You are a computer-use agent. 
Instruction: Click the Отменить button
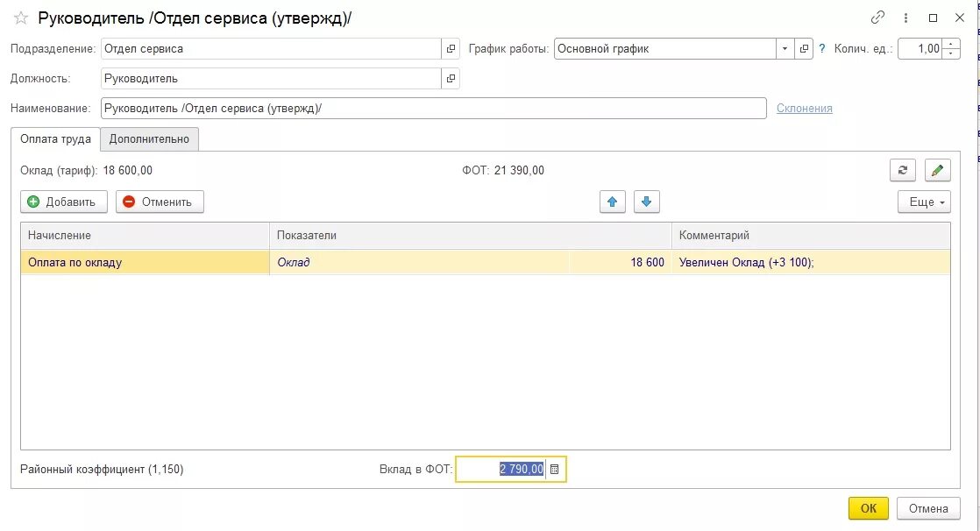click(160, 202)
